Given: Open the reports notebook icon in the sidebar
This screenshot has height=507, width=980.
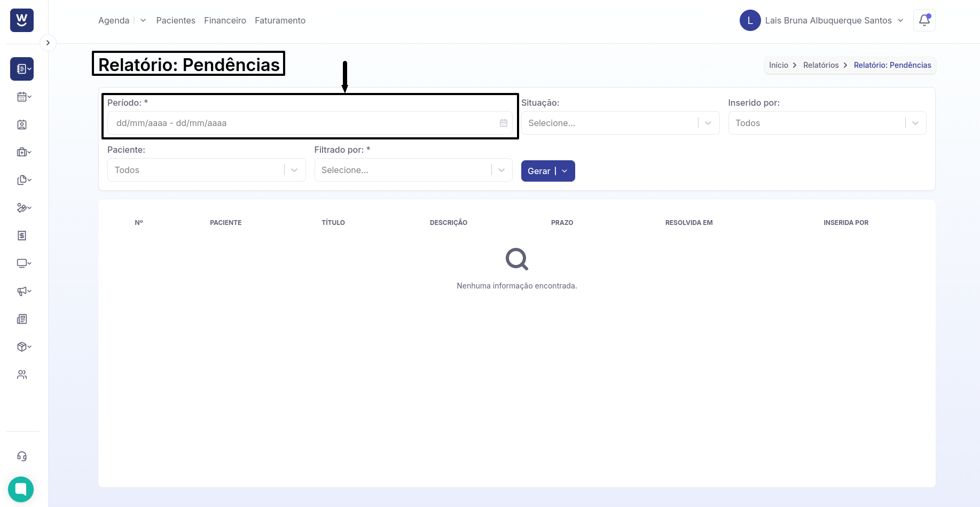Looking at the screenshot, I should tap(22, 69).
